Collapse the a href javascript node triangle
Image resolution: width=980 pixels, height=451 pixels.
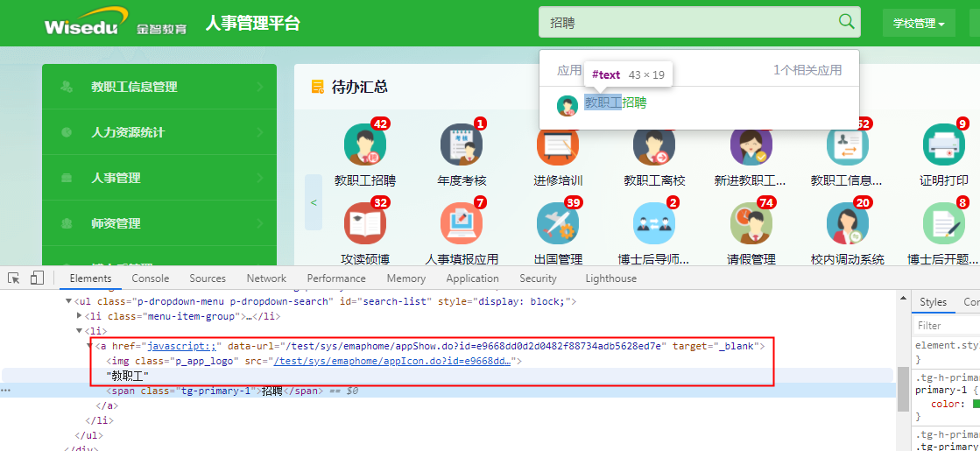point(90,345)
